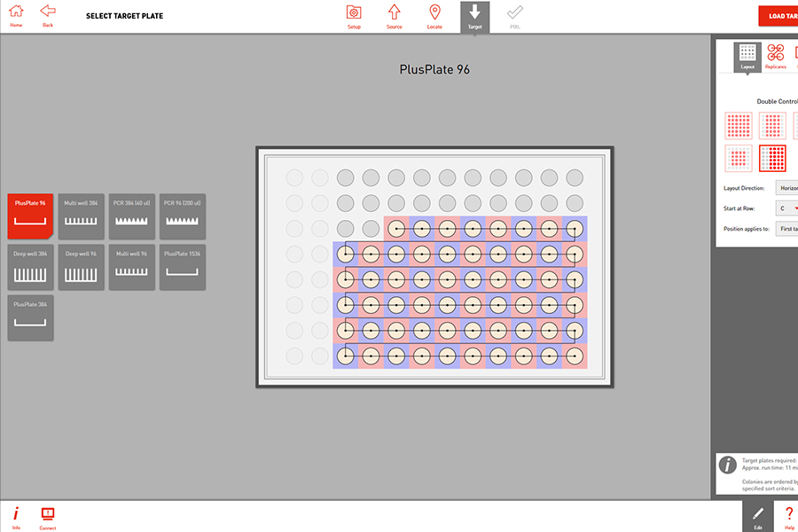Click the 'SELECT TARGET PLATE' heading
798x532 pixels.
tap(125, 16)
